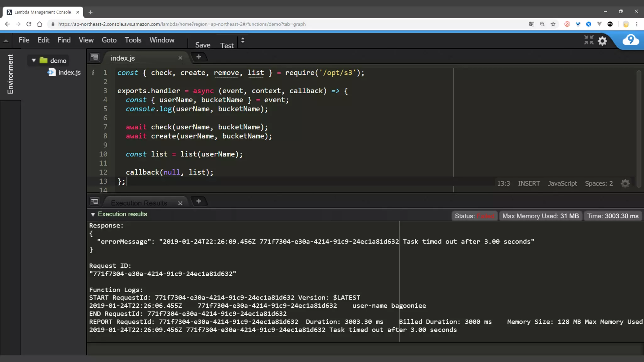Viewport: 644px width, 362px height.
Task: Collapse the Execution results section
Action: [93, 215]
